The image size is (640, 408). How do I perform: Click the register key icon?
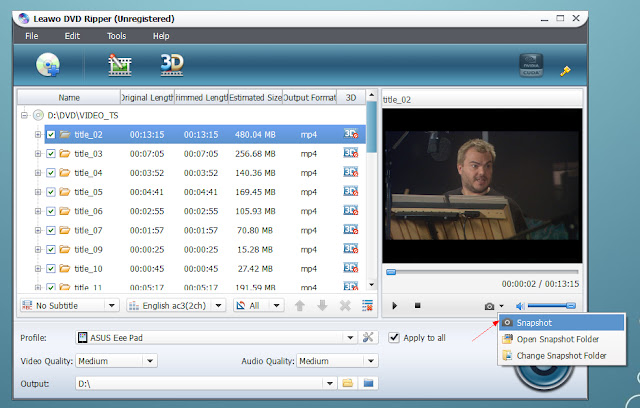pos(565,71)
